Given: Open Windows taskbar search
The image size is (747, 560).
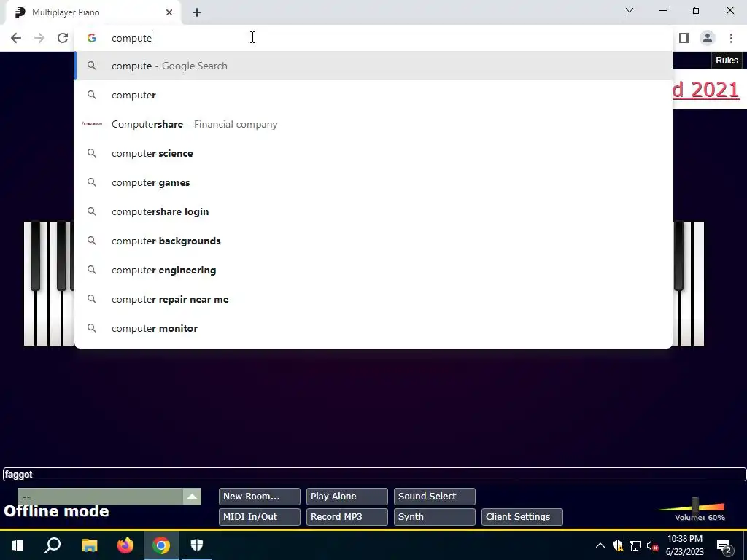Looking at the screenshot, I should (53, 545).
